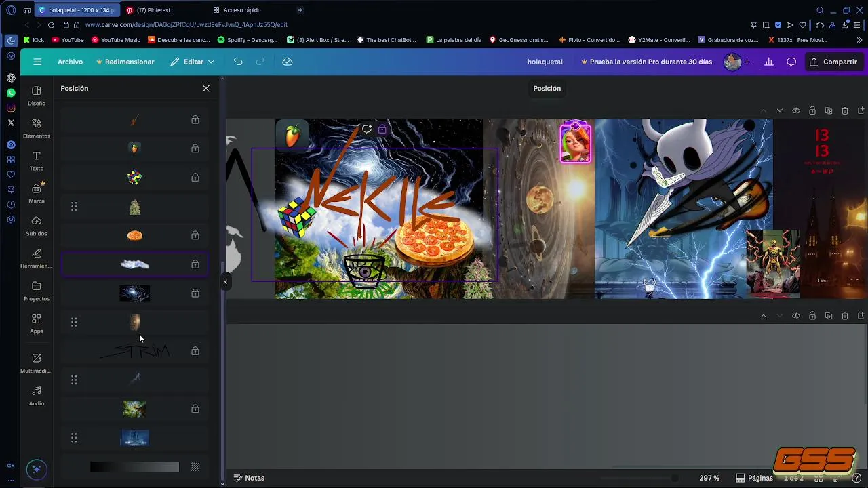Unlock the brown scribble layer
This screenshot has width=868, height=488.
[x=195, y=120]
